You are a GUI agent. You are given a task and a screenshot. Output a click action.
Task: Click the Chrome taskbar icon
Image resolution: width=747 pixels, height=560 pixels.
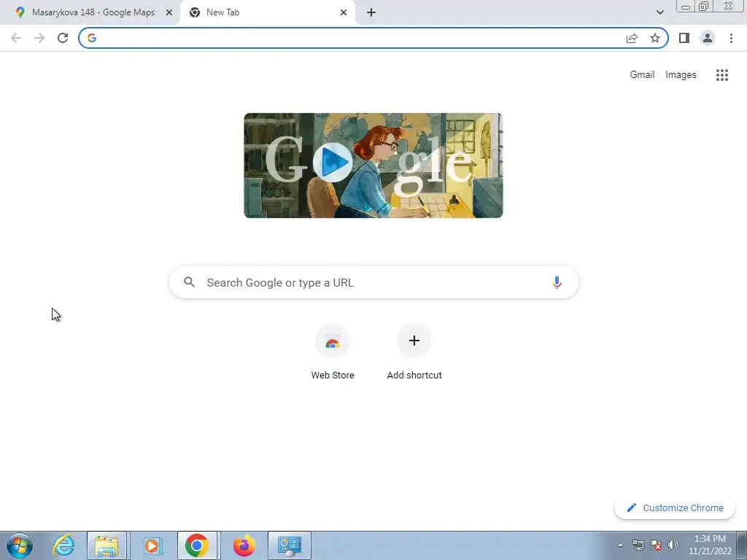pyautogui.click(x=197, y=545)
